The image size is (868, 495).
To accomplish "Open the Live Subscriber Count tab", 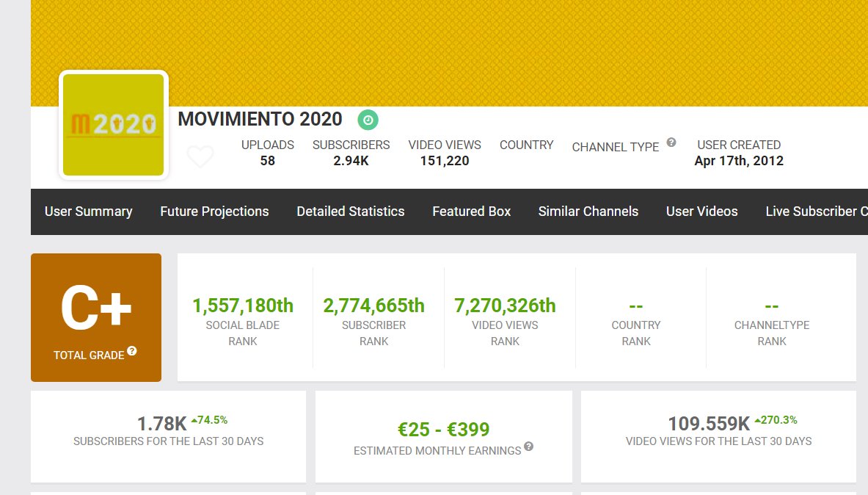I will point(817,212).
